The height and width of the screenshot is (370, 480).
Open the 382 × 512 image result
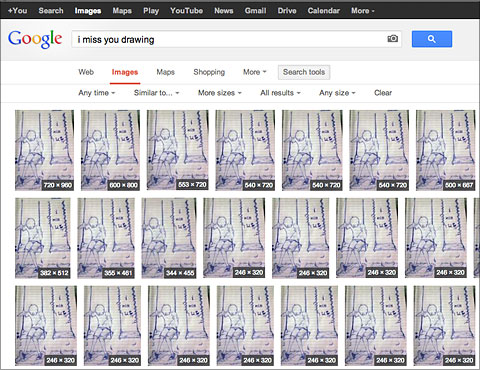(x=43, y=238)
